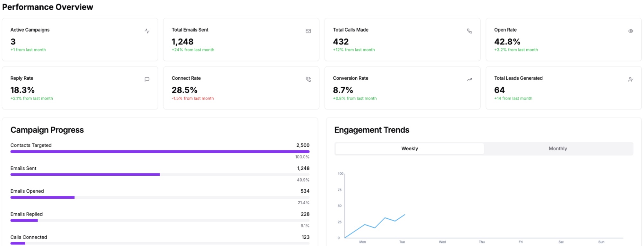This screenshot has width=644, height=246.
Task: Click the Contacts Targeted progress bar
Action: 160,152
